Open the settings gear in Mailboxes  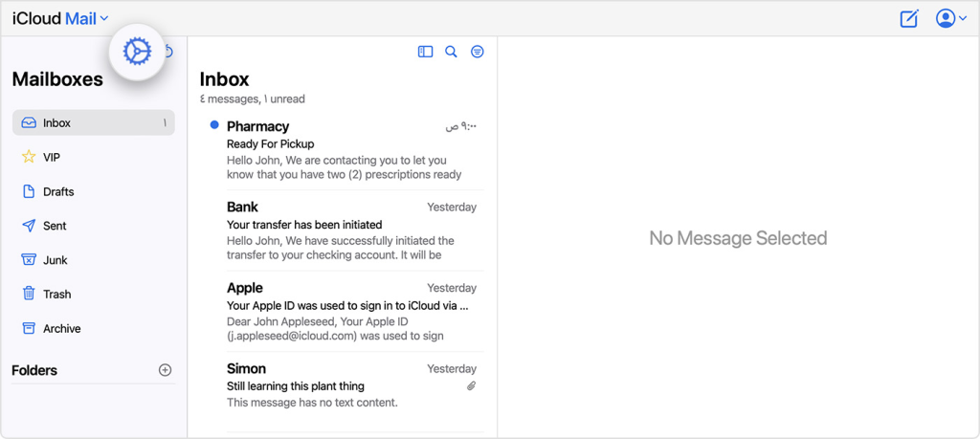(137, 52)
